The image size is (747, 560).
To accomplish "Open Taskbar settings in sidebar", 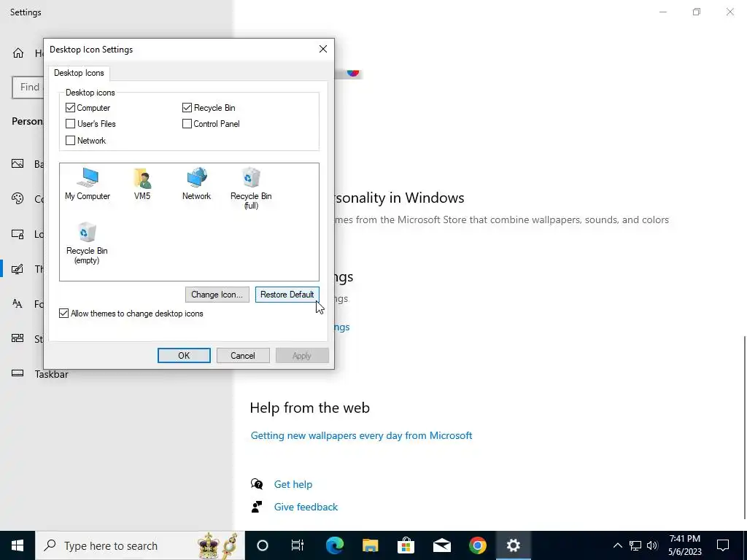I will tap(52, 374).
